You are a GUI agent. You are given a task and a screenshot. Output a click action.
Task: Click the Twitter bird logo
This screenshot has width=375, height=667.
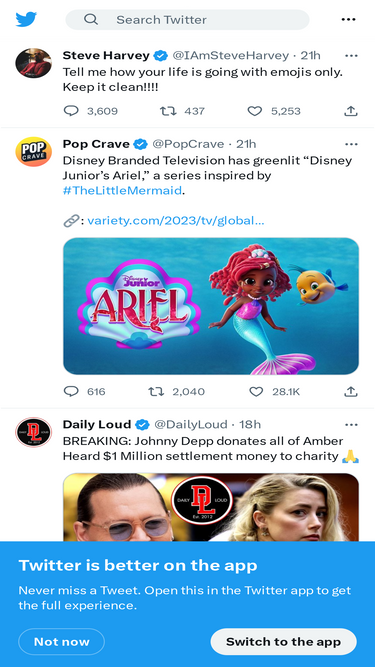26,20
